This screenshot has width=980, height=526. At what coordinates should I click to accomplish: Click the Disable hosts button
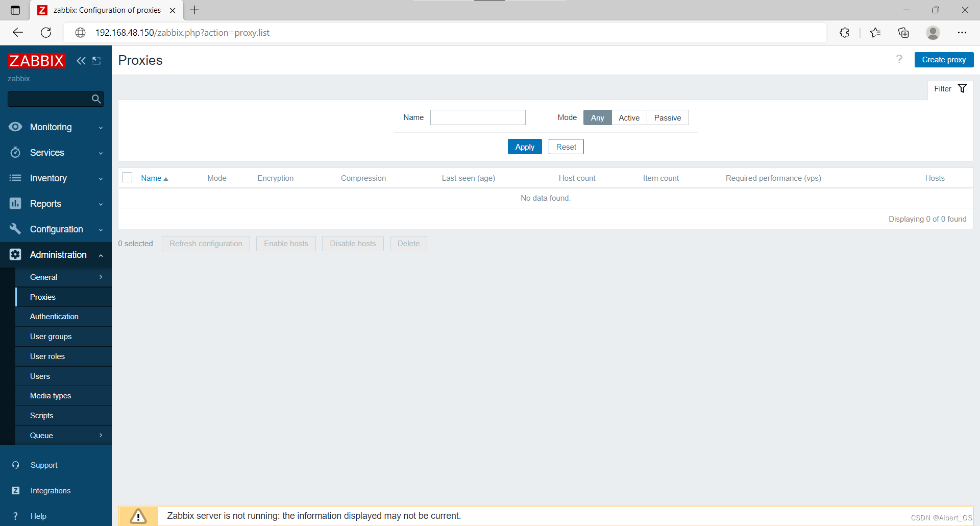[x=353, y=244]
